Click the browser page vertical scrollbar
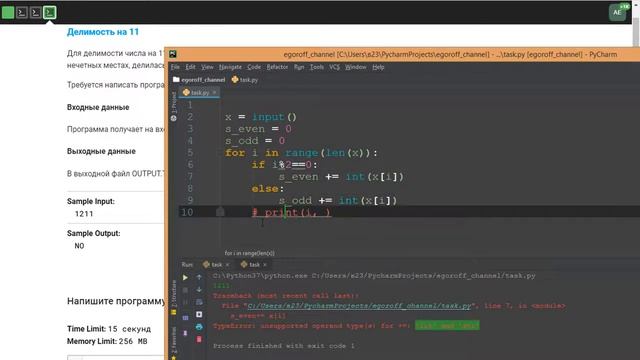 pos(636,33)
